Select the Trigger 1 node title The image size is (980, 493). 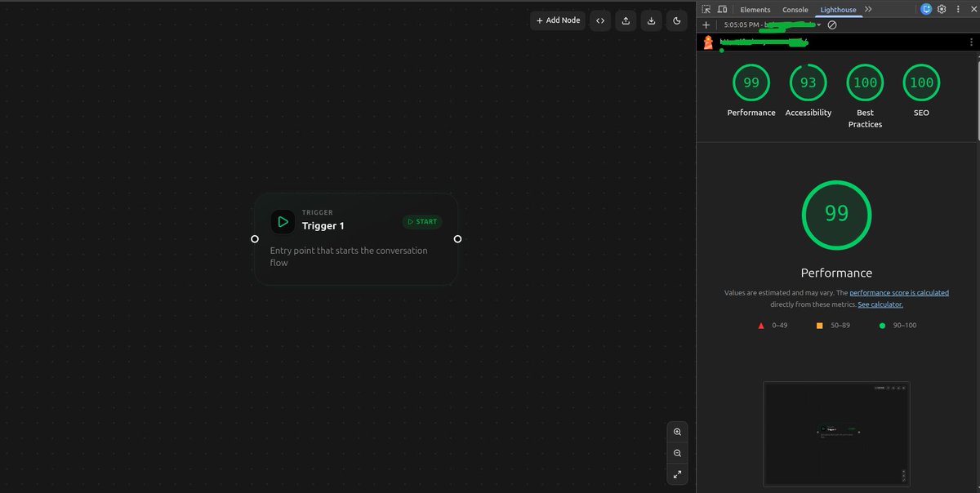click(x=323, y=226)
